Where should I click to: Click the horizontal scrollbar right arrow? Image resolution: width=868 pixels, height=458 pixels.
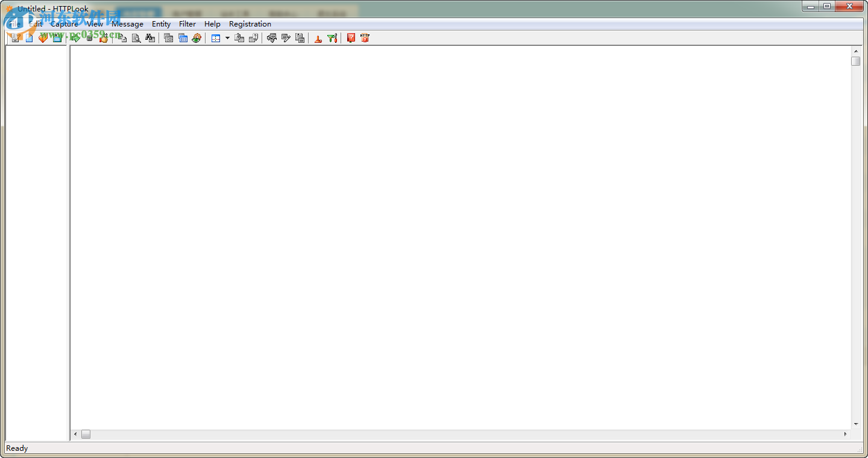pos(845,434)
